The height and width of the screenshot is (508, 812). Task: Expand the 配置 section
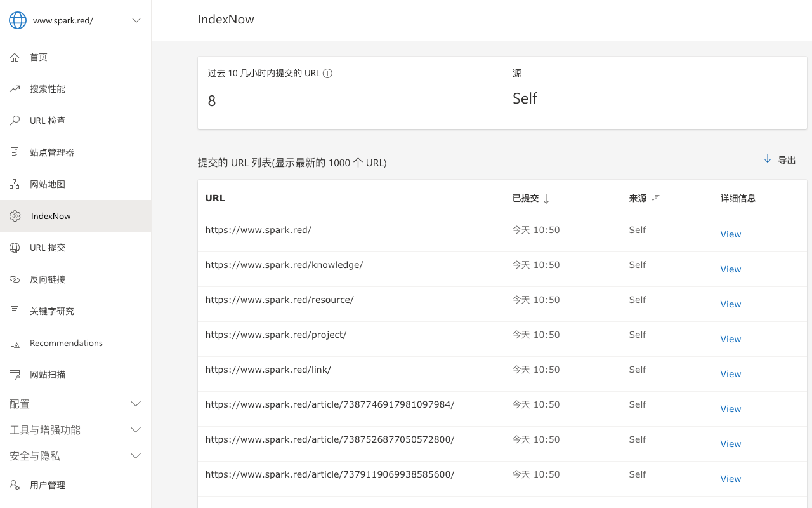tap(136, 404)
